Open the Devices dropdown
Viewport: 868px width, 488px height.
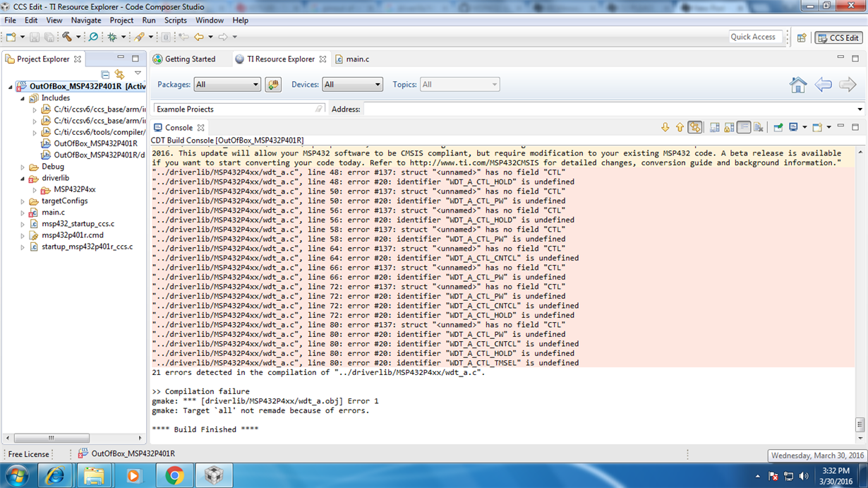click(352, 85)
